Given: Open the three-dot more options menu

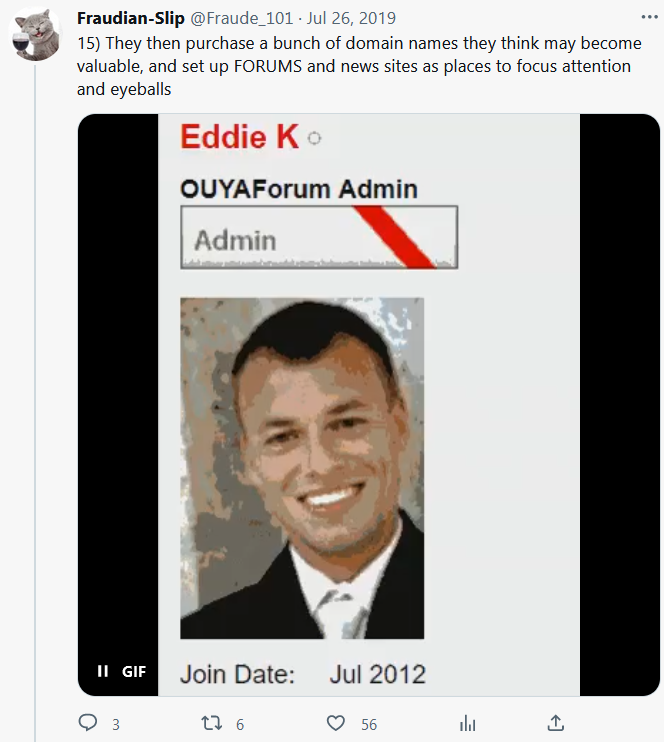Looking at the screenshot, I should click(x=649, y=18).
